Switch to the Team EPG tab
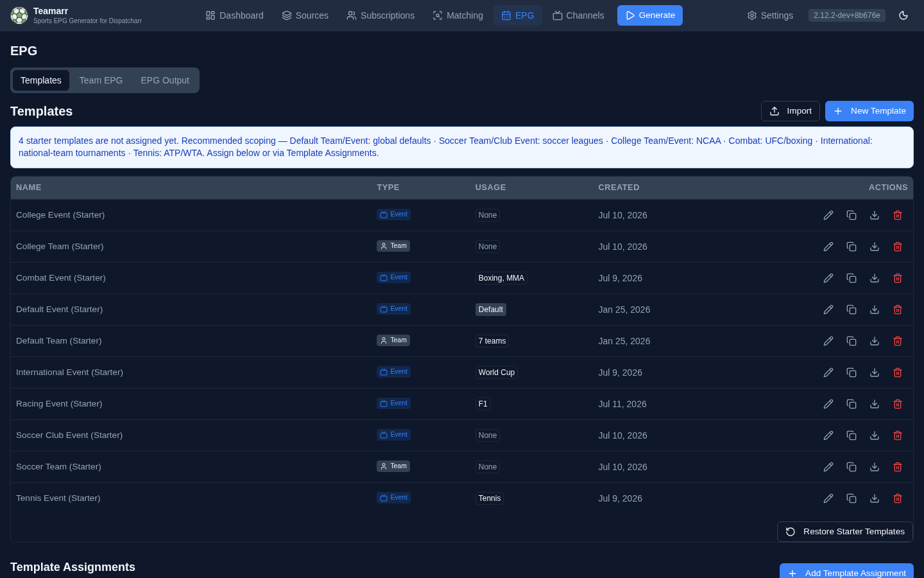This screenshot has height=578, width=924. tap(101, 80)
